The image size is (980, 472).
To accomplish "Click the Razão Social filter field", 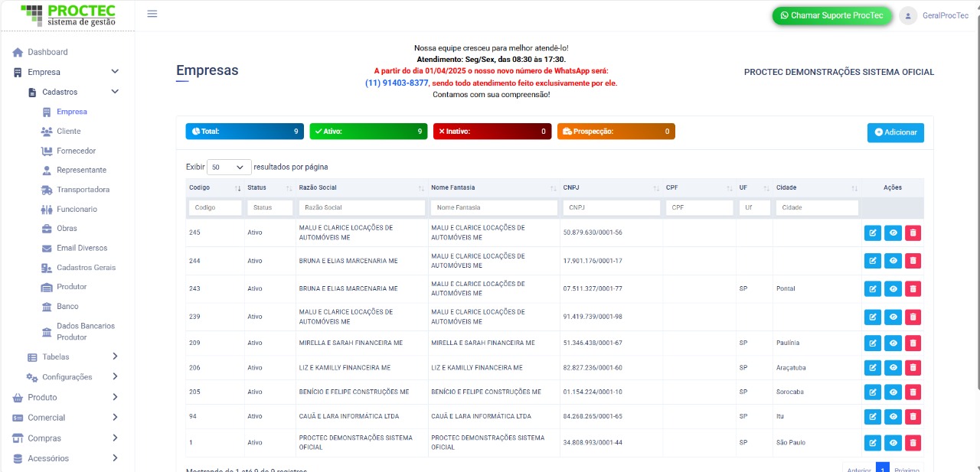I will click(361, 207).
